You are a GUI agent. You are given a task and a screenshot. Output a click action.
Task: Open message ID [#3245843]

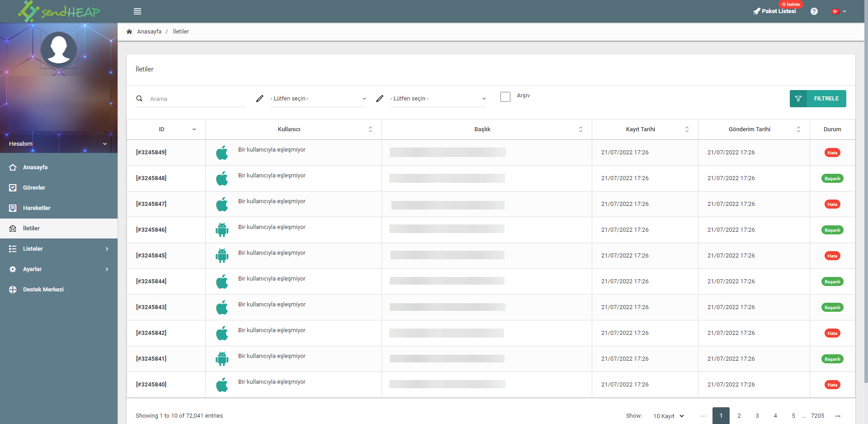151,307
